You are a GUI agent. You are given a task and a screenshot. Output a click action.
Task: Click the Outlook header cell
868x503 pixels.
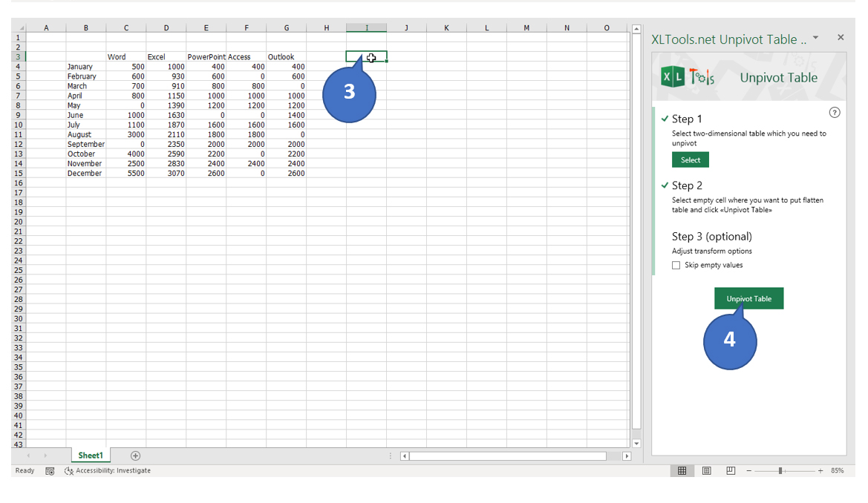coord(286,57)
